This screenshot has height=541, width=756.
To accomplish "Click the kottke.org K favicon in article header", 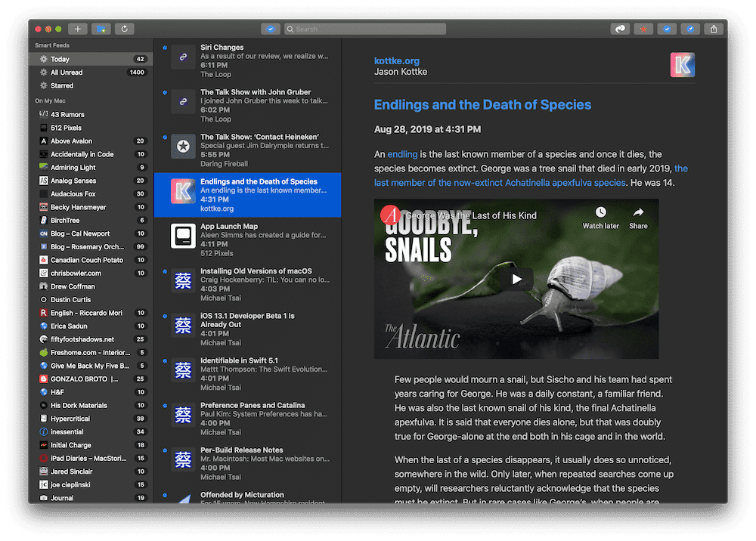I will click(x=682, y=64).
